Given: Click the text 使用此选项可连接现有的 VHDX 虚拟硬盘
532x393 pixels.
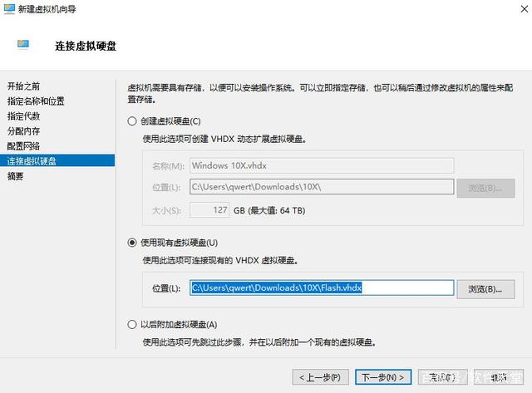Looking at the screenshot, I should click(220, 260).
